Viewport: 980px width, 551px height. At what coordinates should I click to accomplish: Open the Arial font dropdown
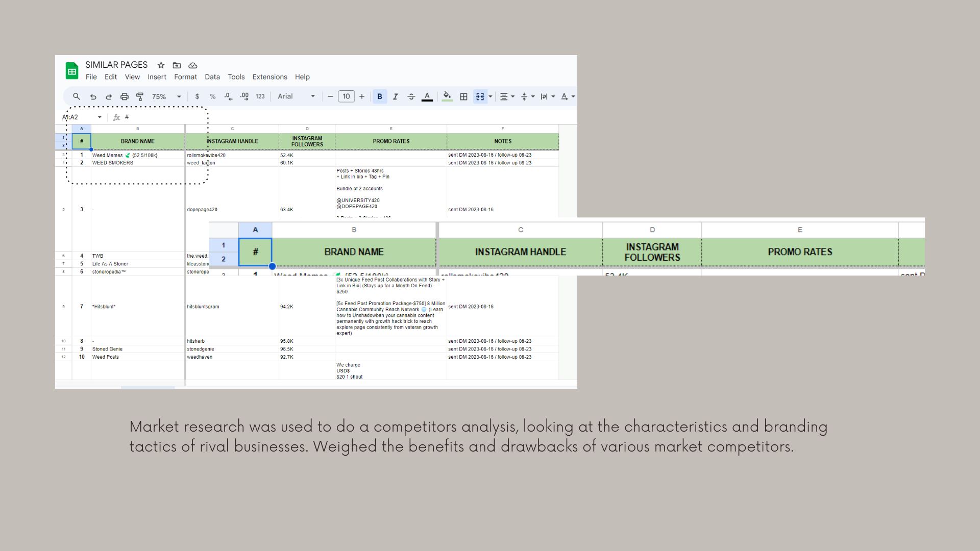point(296,96)
